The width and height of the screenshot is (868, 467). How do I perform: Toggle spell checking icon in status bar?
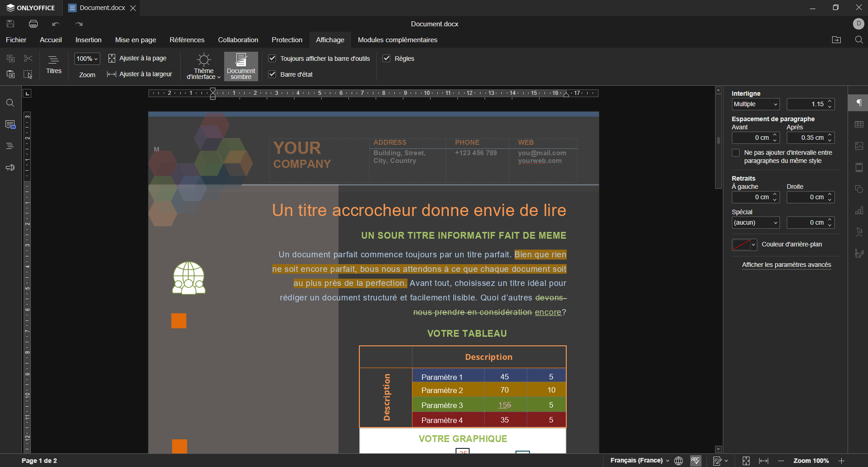click(696, 461)
